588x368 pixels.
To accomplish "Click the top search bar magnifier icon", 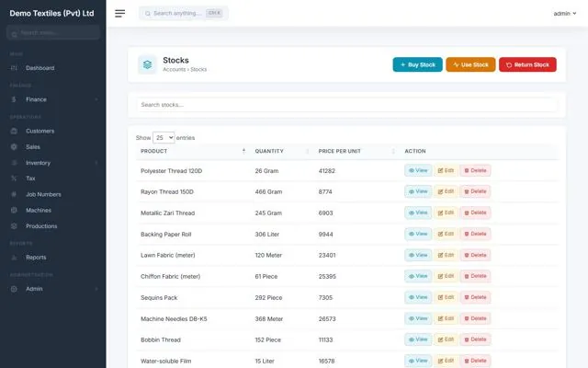I will (x=148, y=14).
